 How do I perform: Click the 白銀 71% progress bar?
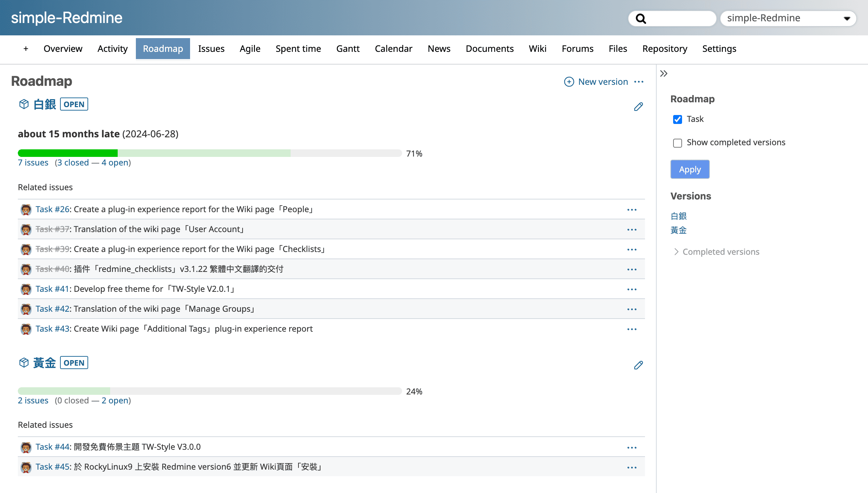pyautogui.click(x=210, y=153)
